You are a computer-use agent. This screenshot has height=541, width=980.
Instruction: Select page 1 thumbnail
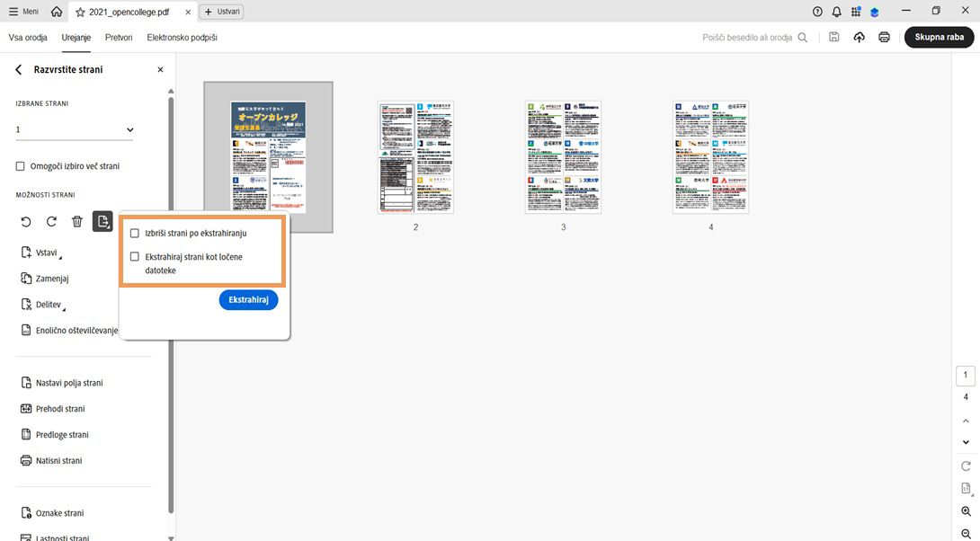268,156
